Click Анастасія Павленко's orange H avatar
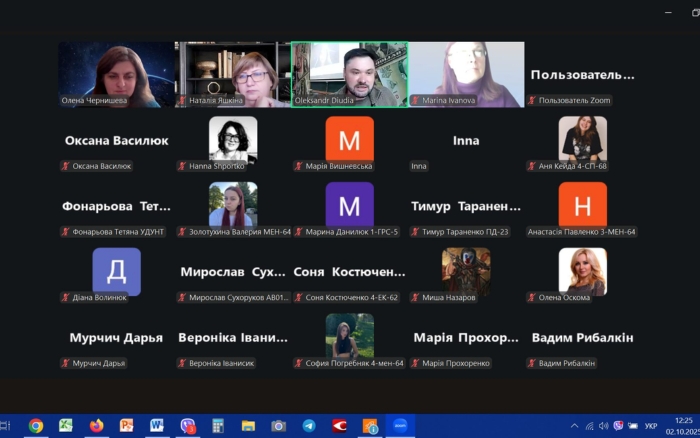The image size is (700, 438). pyautogui.click(x=582, y=205)
